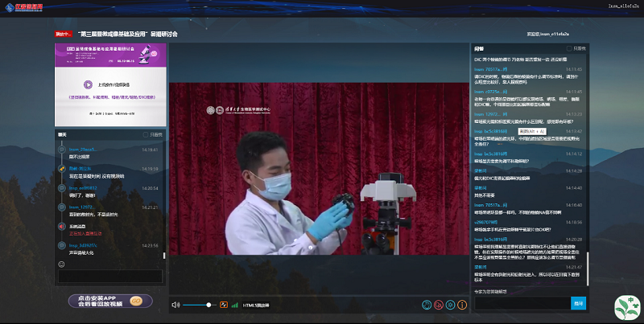The height and width of the screenshot is (324, 644).
Task: Open the HTML5 player selector
Action: (x=255, y=305)
